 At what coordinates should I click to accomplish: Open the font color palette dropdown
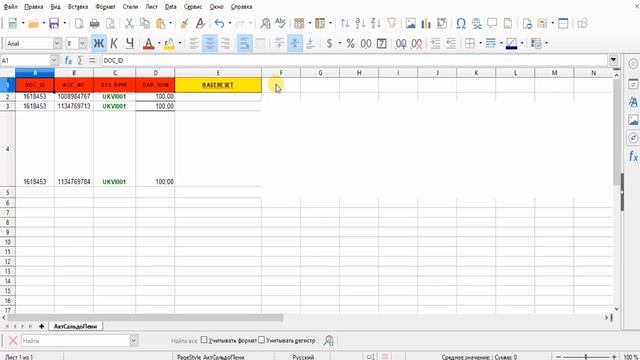pyautogui.click(x=159, y=43)
